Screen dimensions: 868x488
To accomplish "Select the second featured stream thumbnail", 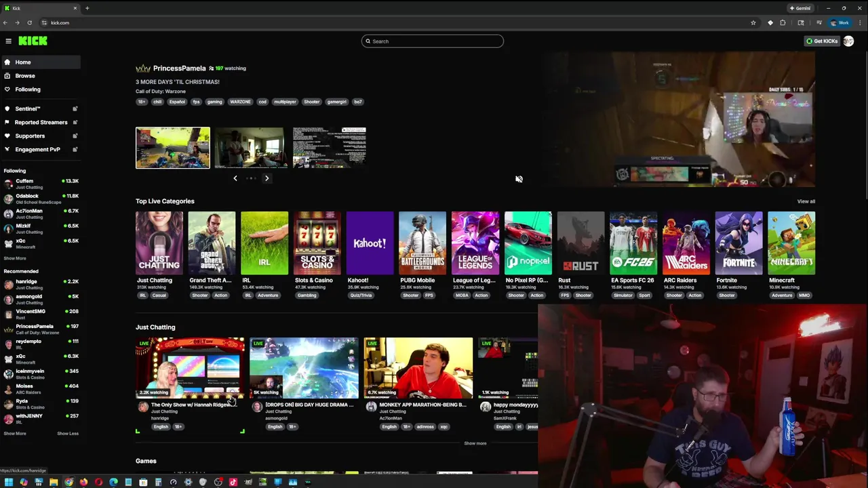I will click(x=251, y=147).
